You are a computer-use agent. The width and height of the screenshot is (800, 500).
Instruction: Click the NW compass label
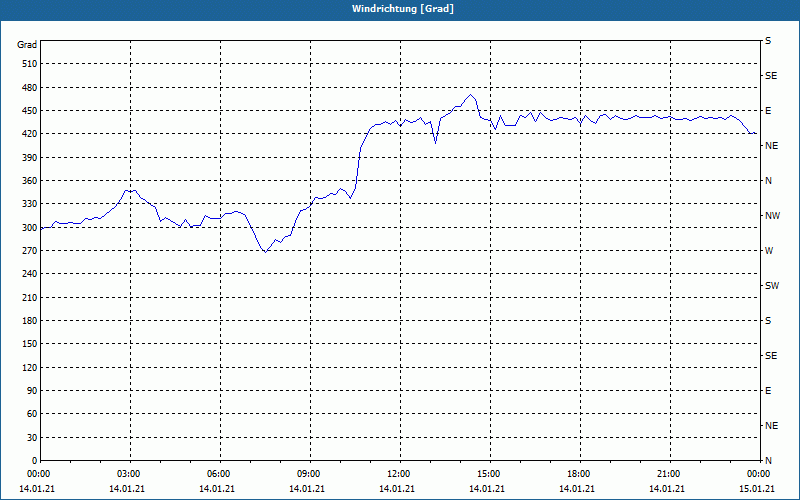pos(772,216)
